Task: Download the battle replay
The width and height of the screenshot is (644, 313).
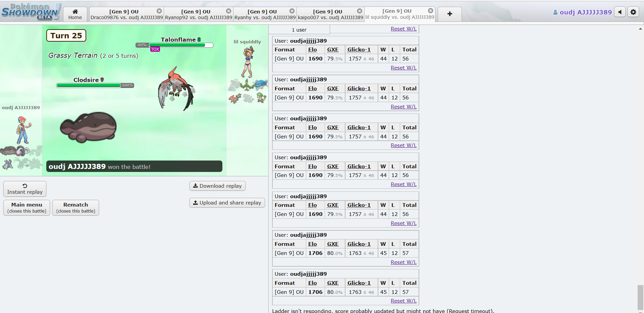Action: click(217, 186)
